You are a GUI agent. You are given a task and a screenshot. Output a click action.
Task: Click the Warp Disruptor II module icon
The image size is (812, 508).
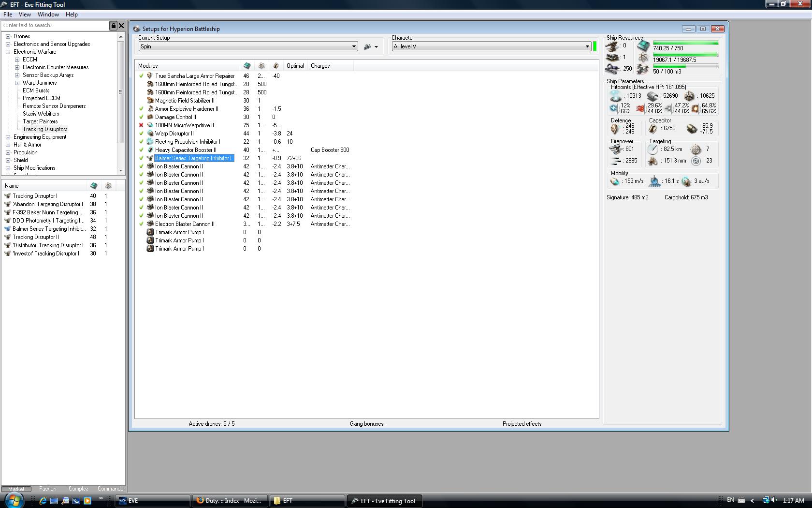150,134
